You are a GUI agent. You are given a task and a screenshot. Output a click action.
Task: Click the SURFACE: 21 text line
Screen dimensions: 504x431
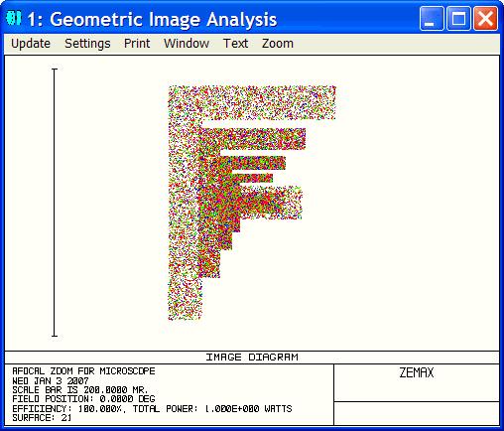pos(42,418)
